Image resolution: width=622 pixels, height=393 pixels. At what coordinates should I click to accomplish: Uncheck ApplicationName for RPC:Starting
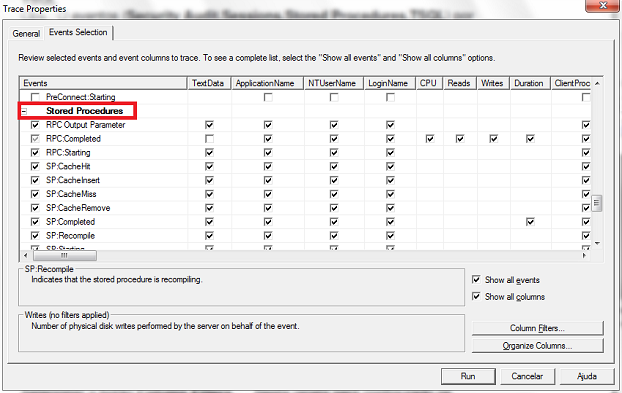click(x=268, y=153)
